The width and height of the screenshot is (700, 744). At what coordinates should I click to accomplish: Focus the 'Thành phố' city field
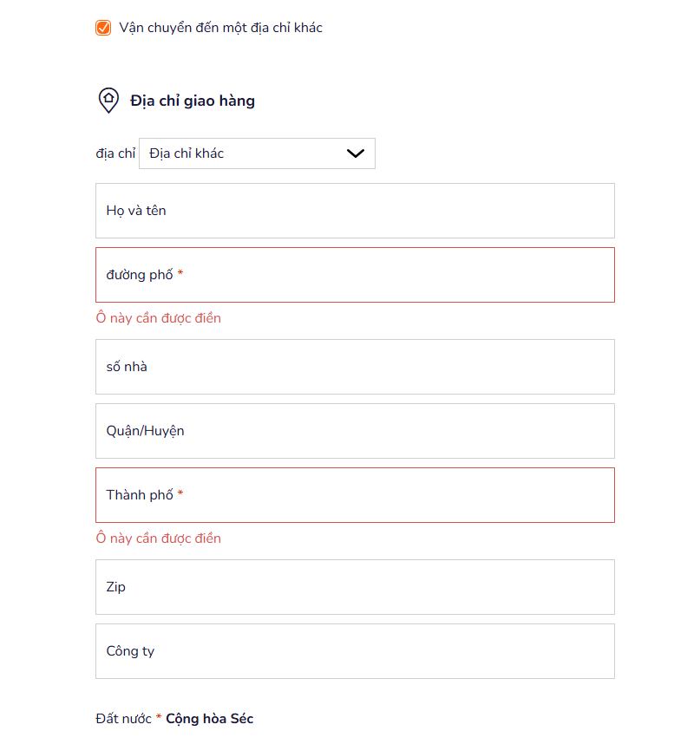tap(355, 495)
